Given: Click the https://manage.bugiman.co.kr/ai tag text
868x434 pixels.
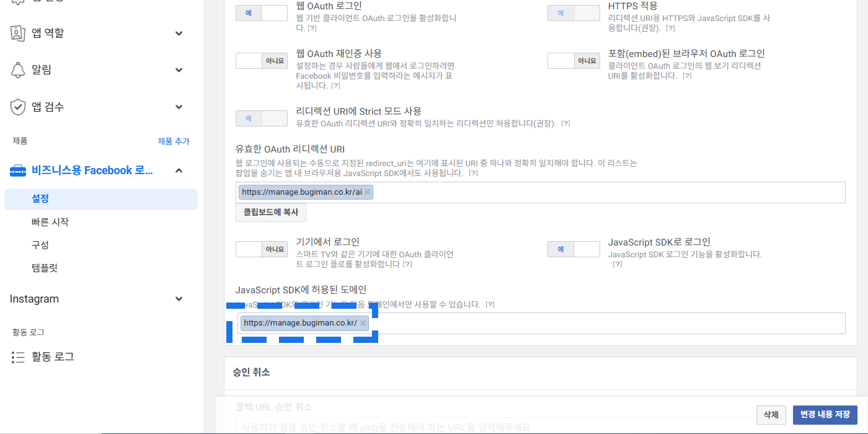Looking at the screenshot, I should coord(302,192).
